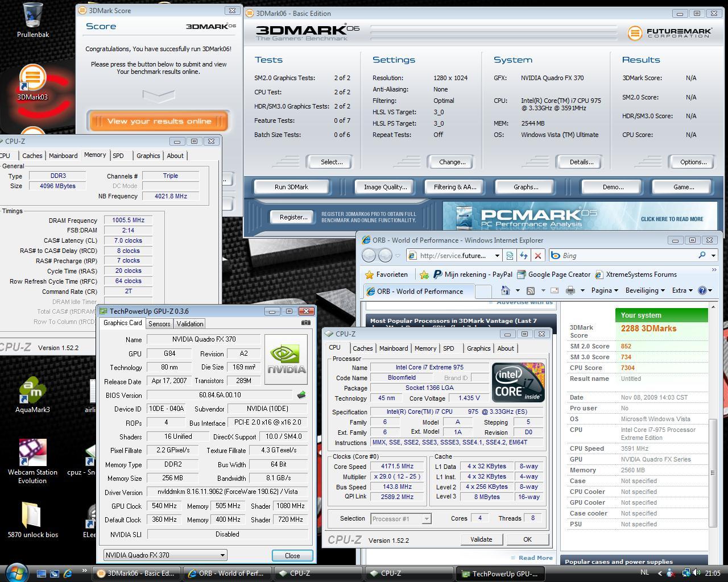The height and width of the screenshot is (582, 728).
Task: Switch to Sensors tab in GPU-Z
Action: (159, 323)
